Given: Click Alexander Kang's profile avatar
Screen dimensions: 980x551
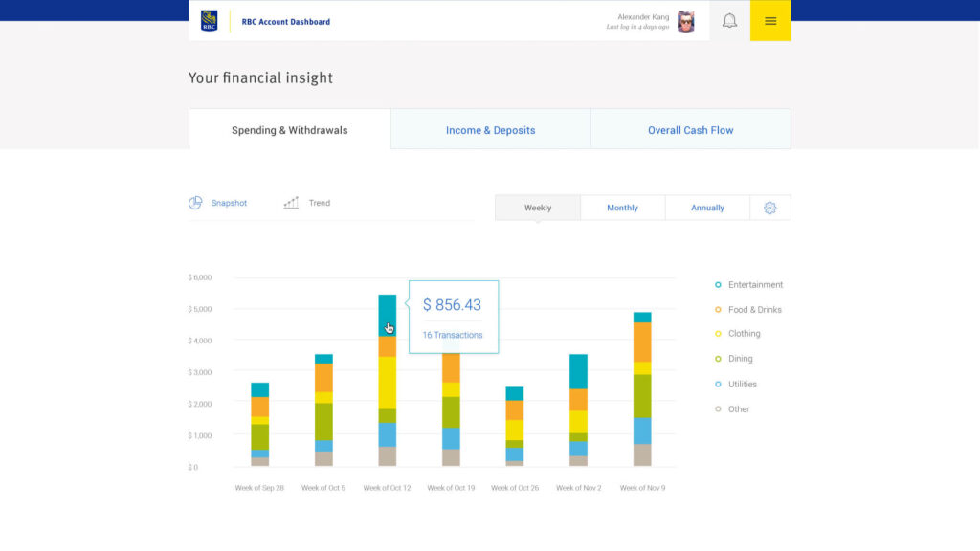Looking at the screenshot, I should (x=685, y=21).
